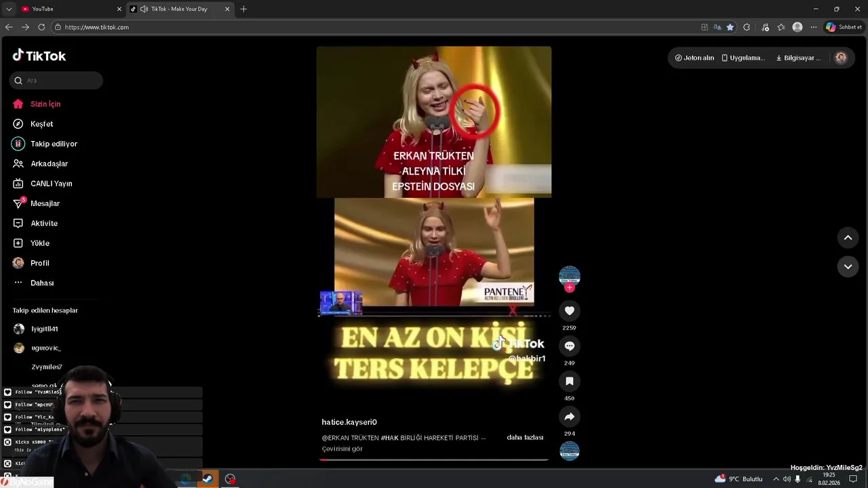The height and width of the screenshot is (488, 868).
Task: Open comments on the video
Action: point(570,346)
